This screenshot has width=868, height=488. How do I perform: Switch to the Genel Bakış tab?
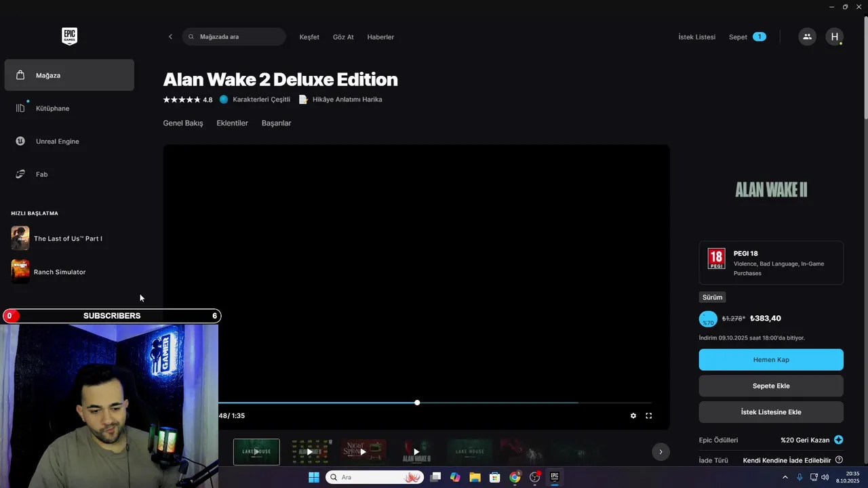click(x=183, y=123)
